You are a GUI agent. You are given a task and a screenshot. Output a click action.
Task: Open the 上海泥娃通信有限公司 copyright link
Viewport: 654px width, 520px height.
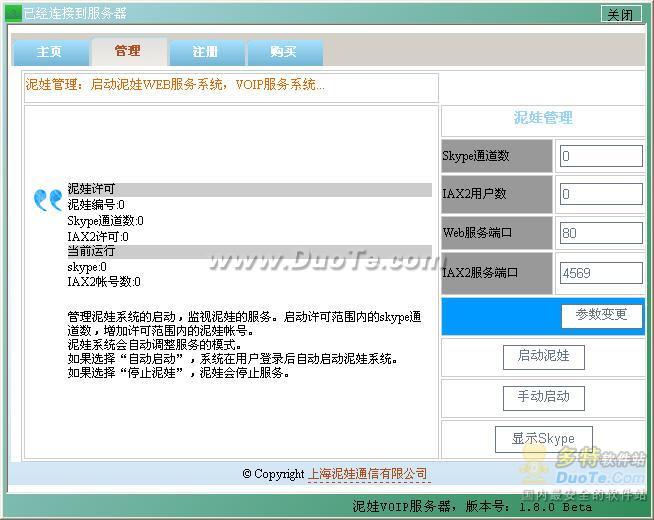[367, 474]
